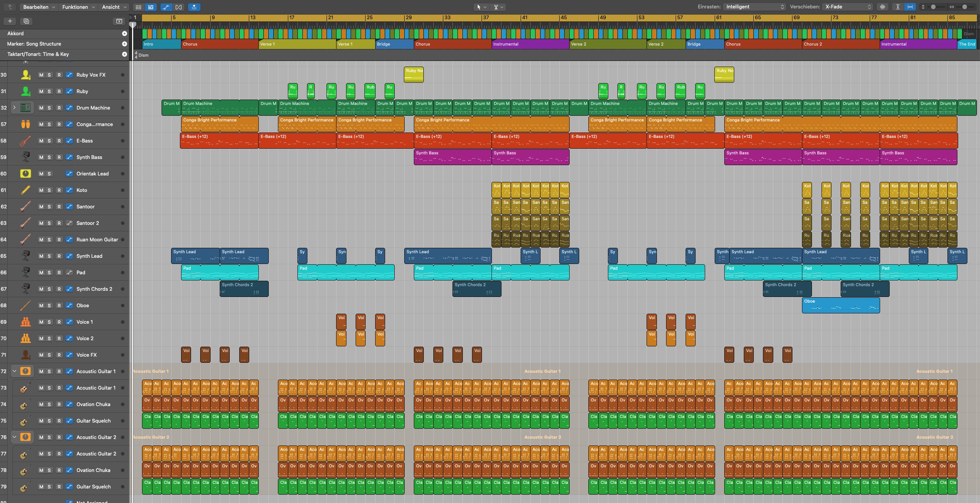Adjust the vertical zoom slider
Image resolution: width=980 pixels, height=503 pixels.
[933, 7]
